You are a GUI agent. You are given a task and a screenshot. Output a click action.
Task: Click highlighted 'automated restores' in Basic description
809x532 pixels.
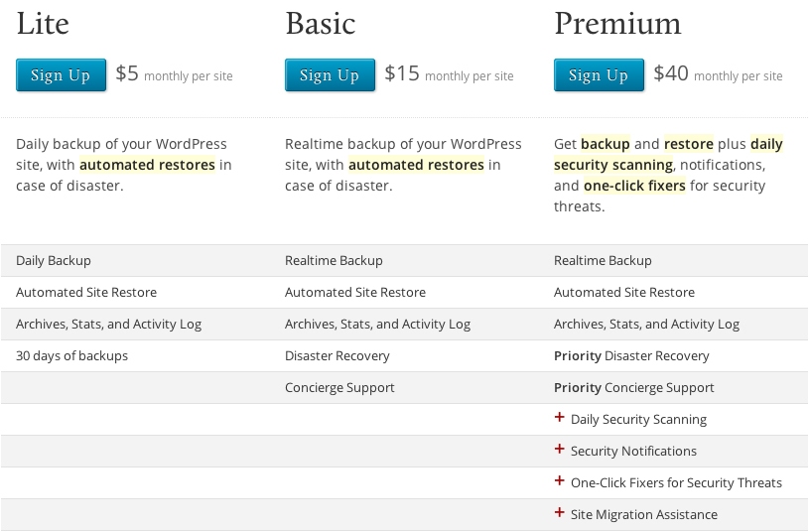[416, 165]
